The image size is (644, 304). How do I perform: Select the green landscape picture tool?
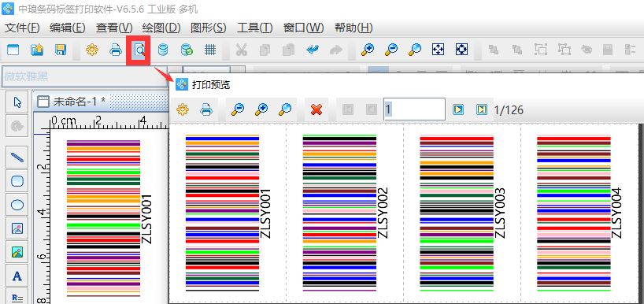[x=17, y=252]
